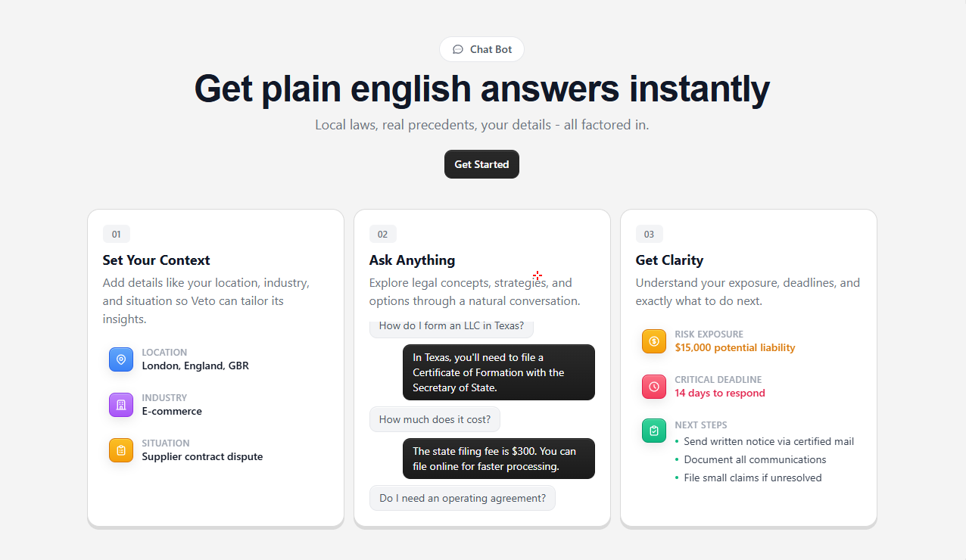
Task: Click the green Next Steps checklist icon
Action: tap(653, 431)
